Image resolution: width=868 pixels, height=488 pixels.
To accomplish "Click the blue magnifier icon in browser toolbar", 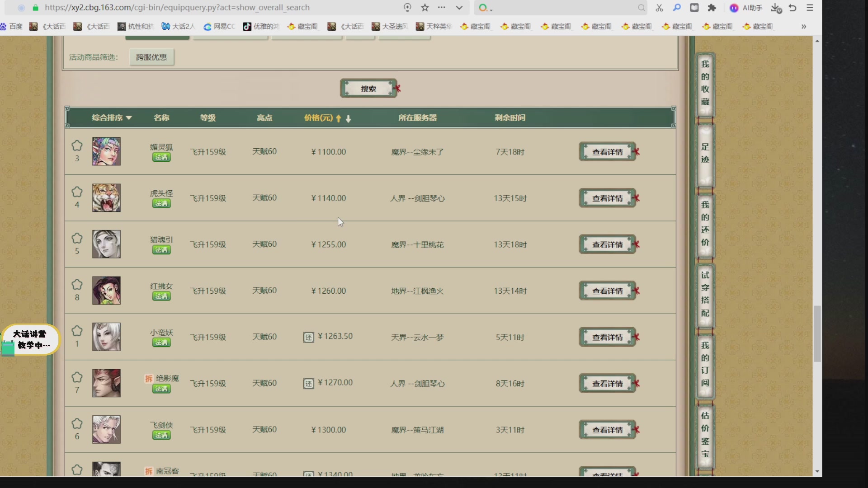I will point(677,8).
